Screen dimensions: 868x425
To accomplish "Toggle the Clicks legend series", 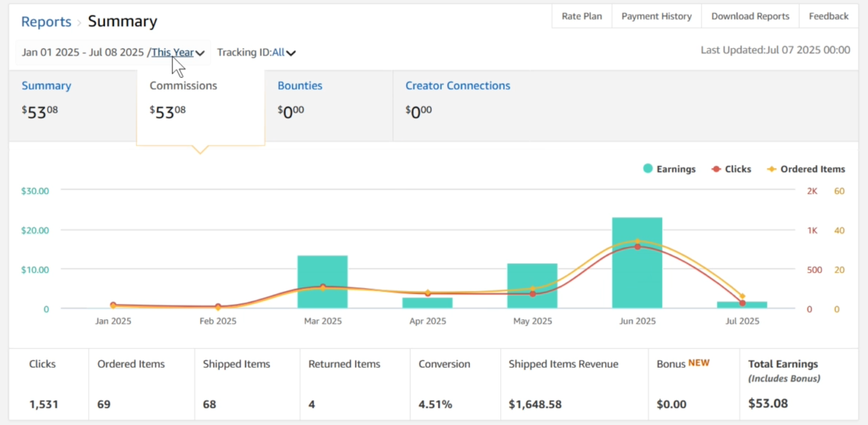I will click(x=731, y=169).
